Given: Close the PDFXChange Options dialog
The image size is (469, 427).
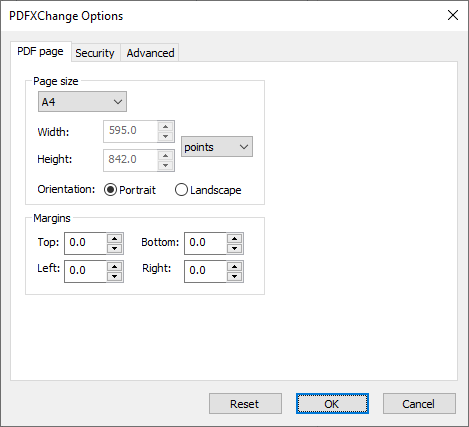Looking at the screenshot, I should coord(453,15).
